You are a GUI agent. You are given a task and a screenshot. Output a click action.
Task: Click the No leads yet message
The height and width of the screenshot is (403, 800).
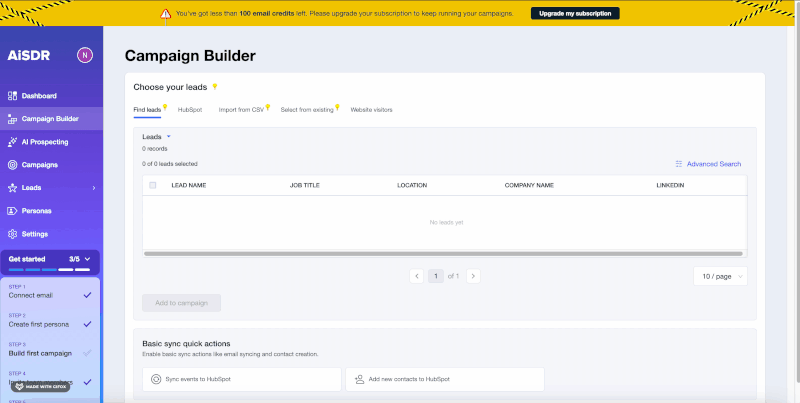tap(446, 222)
